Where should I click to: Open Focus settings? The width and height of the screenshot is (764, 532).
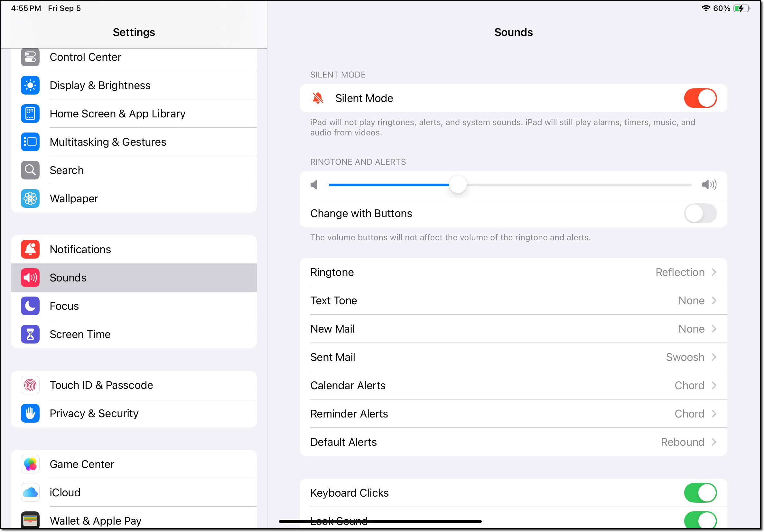tap(134, 306)
